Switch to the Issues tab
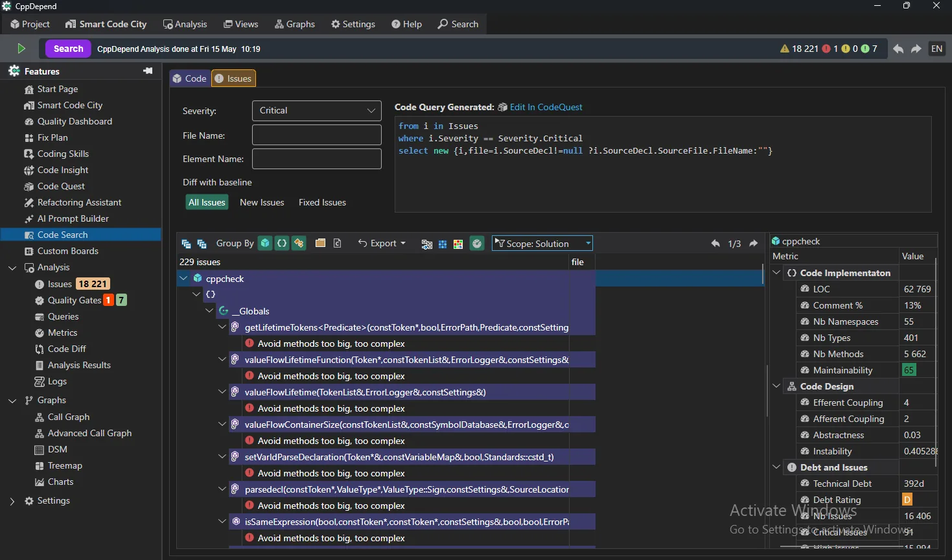This screenshot has width=952, height=560. (233, 78)
